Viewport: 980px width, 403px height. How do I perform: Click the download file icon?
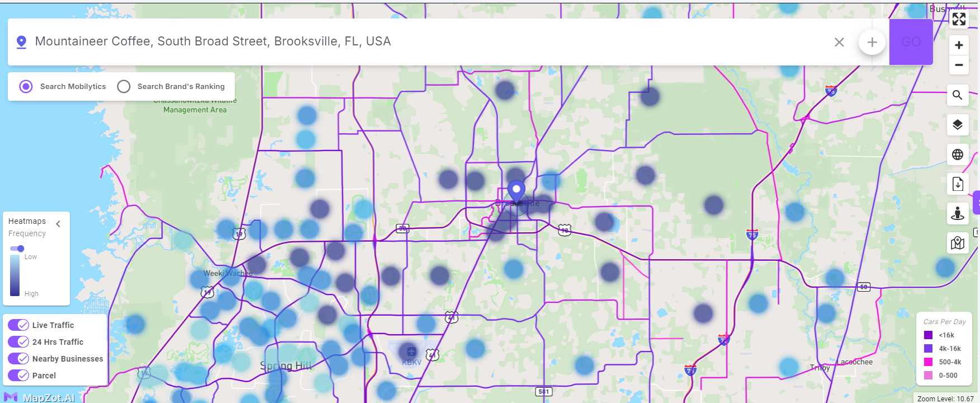point(958,184)
